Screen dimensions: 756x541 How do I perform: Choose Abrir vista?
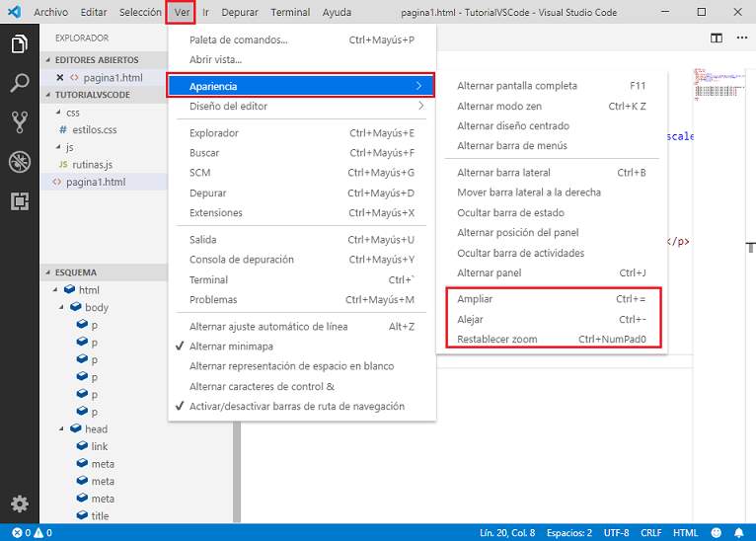(x=302, y=59)
